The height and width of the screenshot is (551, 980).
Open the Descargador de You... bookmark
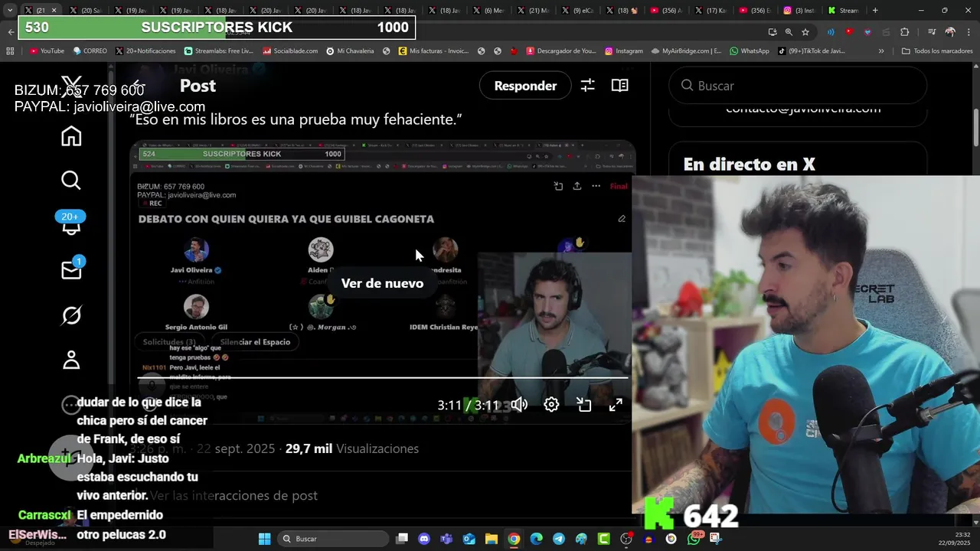coord(560,51)
